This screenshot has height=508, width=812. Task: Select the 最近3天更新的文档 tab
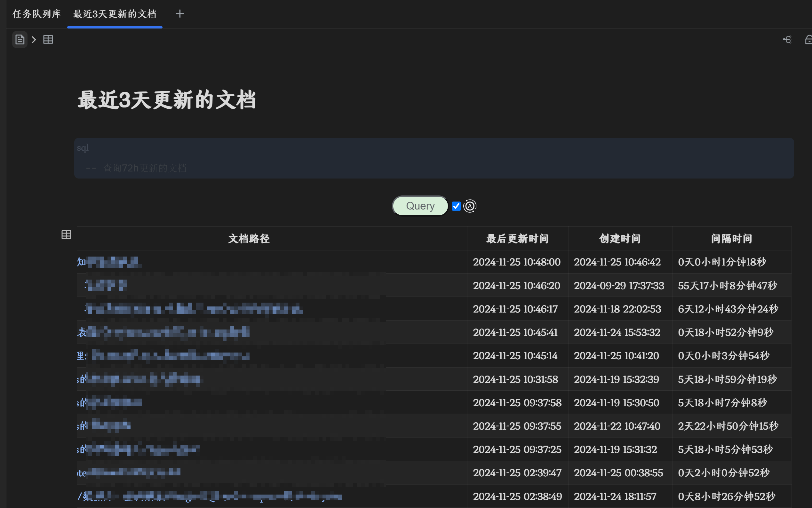click(115, 14)
